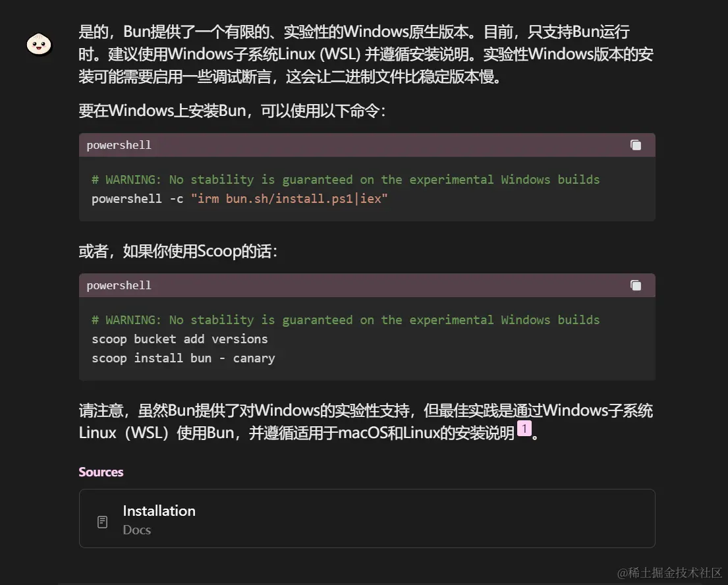The height and width of the screenshot is (585, 728).
Task: Open citation footnote badge 1
Action: [524, 428]
